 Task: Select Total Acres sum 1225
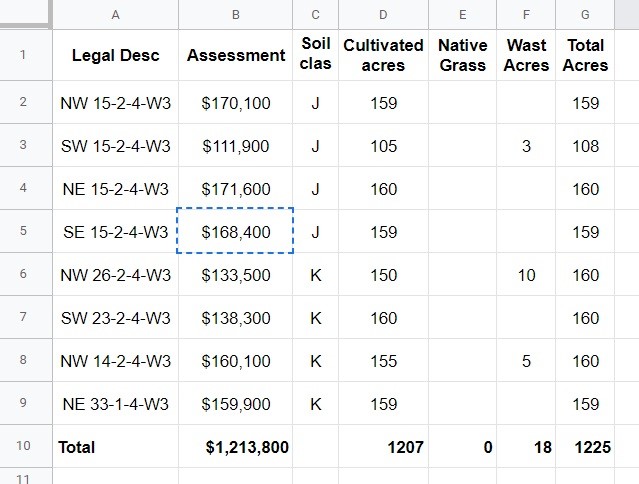[x=585, y=447]
